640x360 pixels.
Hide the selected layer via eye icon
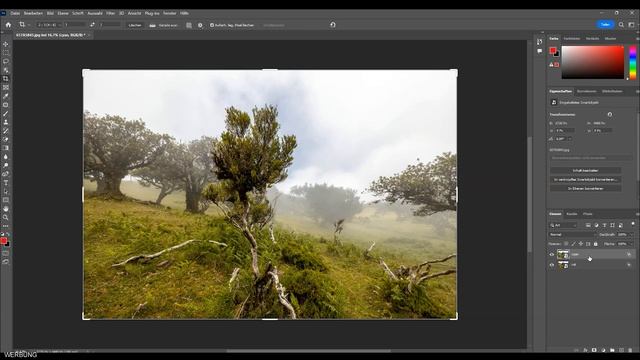(552, 255)
